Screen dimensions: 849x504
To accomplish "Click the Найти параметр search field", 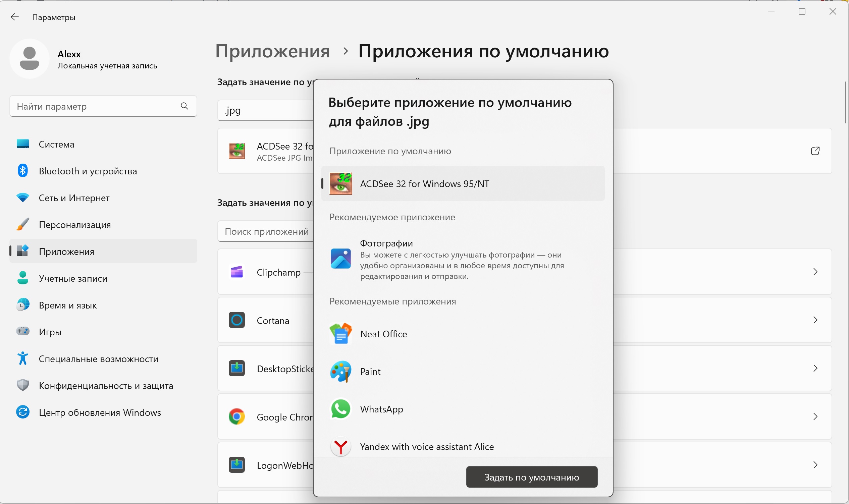I will pyautogui.click(x=95, y=106).
